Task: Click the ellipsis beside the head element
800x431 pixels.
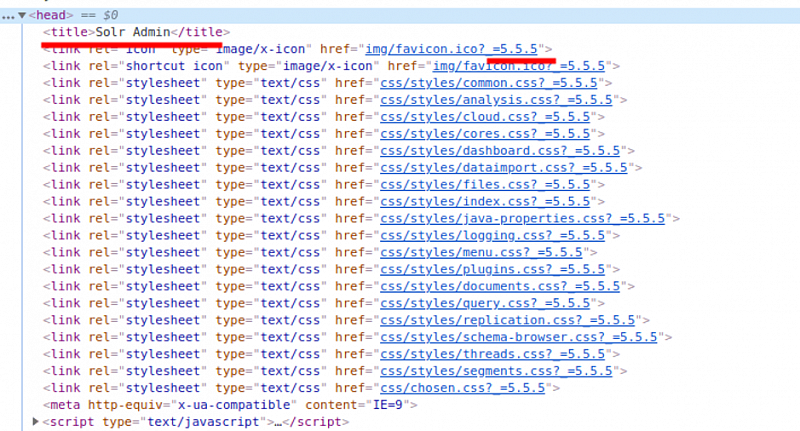Action: point(8,16)
